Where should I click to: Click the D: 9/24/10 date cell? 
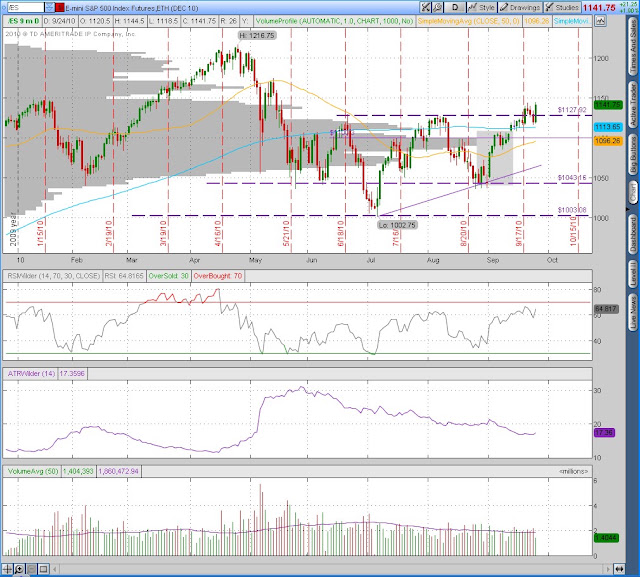coord(60,21)
